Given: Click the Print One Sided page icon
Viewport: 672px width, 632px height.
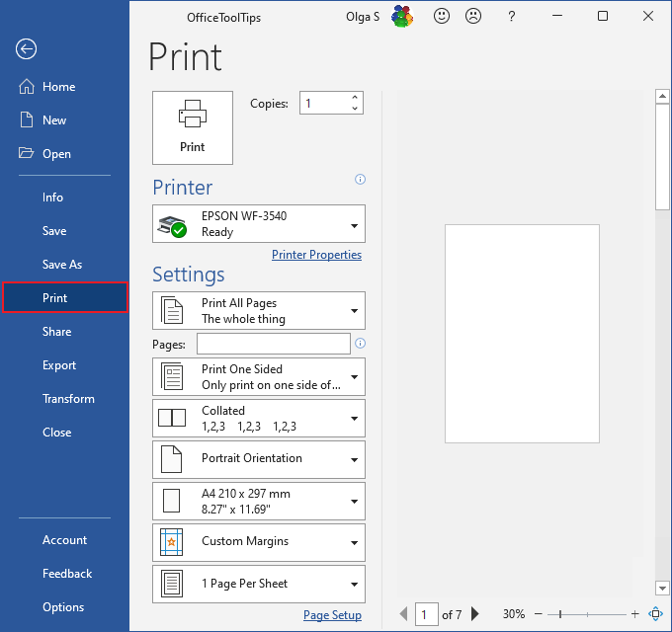Looking at the screenshot, I should (172, 377).
